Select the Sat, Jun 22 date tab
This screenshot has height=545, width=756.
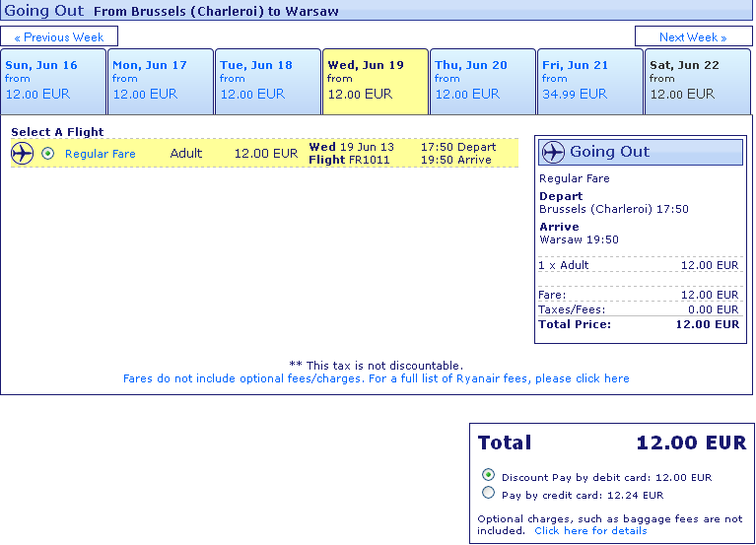coord(698,82)
